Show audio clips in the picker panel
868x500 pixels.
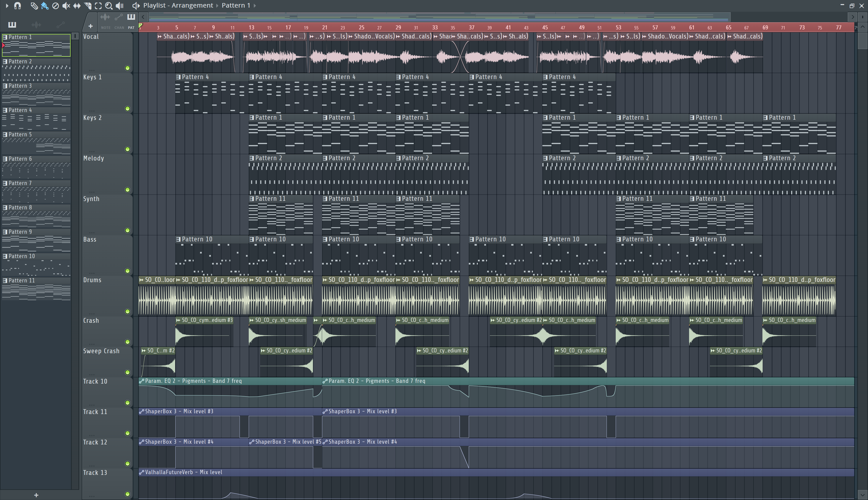[36, 24]
